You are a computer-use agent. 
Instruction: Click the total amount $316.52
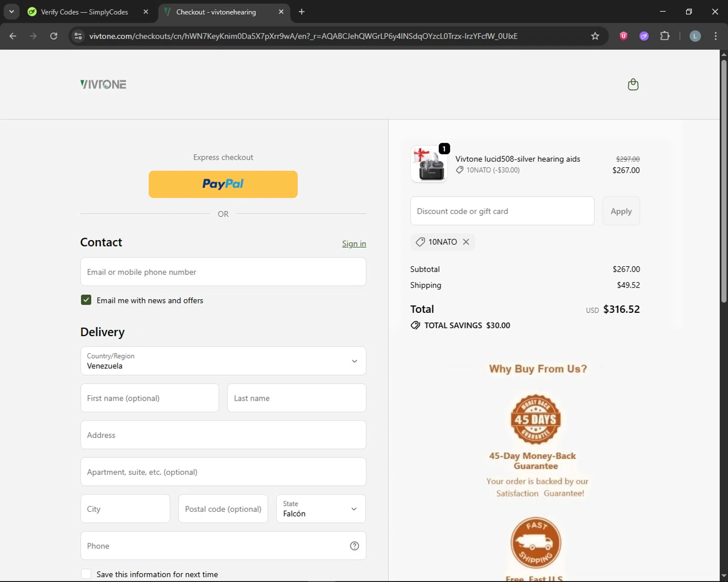tap(621, 309)
